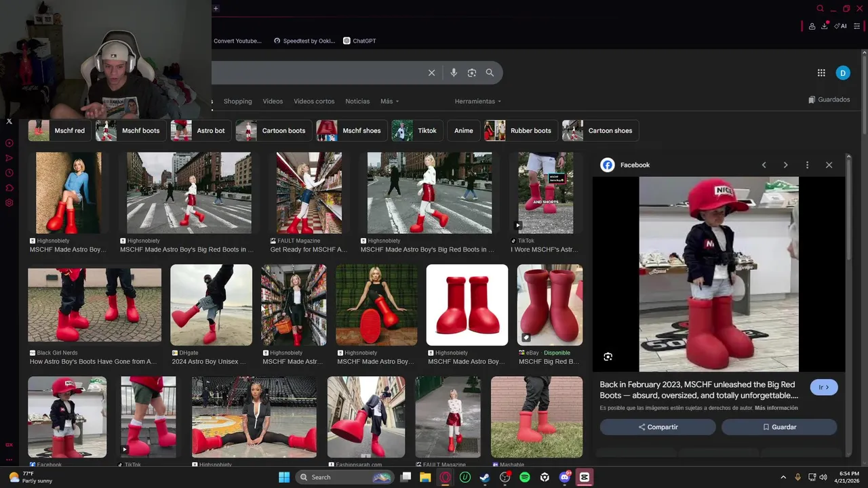Screen dimensions: 868x488
Task: Clear the Google search box text
Action: pos(431,73)
